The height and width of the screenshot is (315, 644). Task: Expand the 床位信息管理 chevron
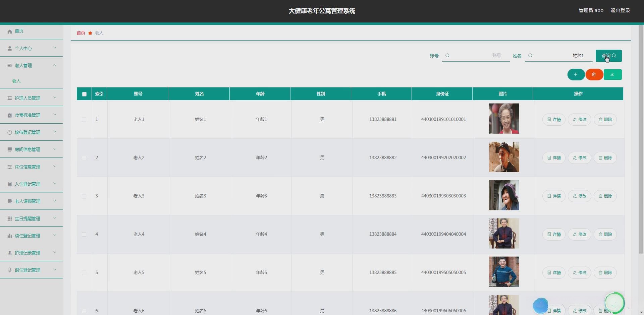coord(55,166)
